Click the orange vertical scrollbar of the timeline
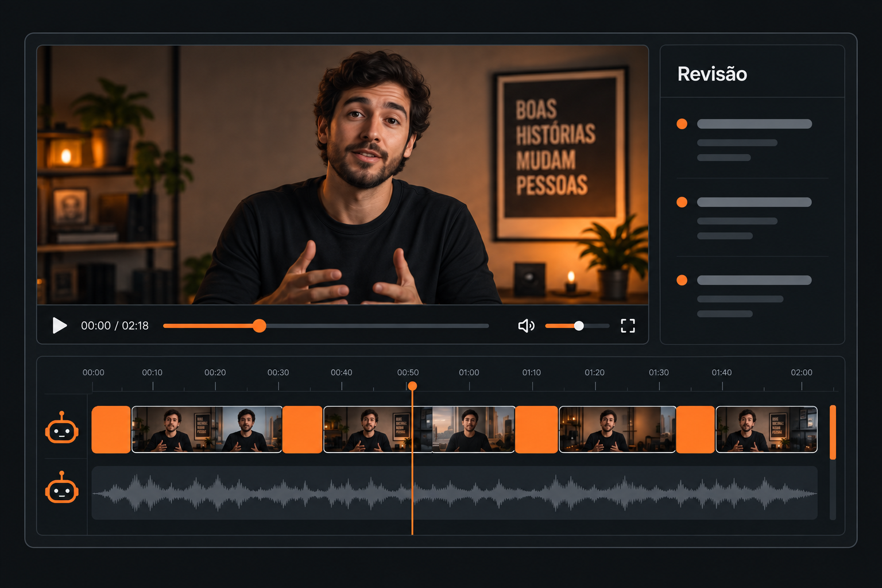 (x=833, y=432)
